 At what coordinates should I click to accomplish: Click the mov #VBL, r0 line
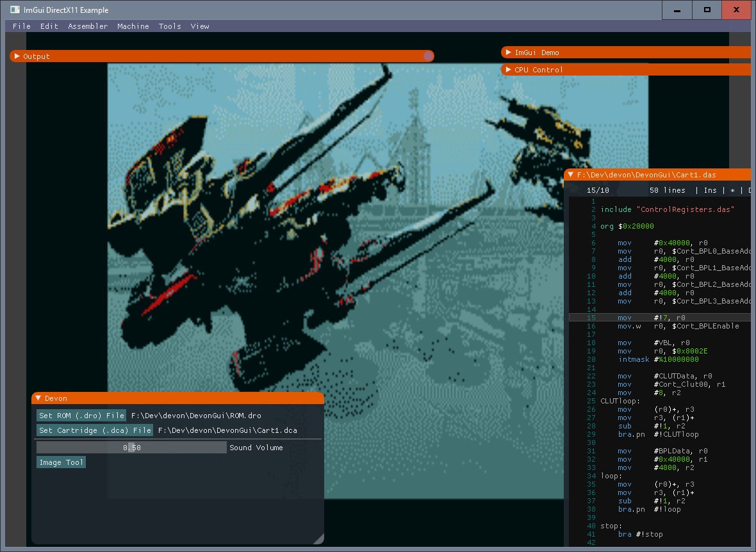pyautogui.click(x=653, y=343)
